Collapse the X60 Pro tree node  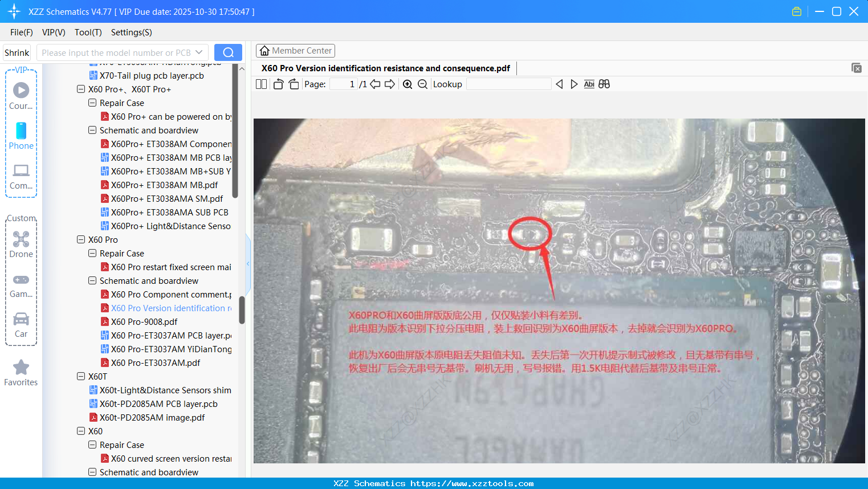pyautogui.click(x=81, y=239)
